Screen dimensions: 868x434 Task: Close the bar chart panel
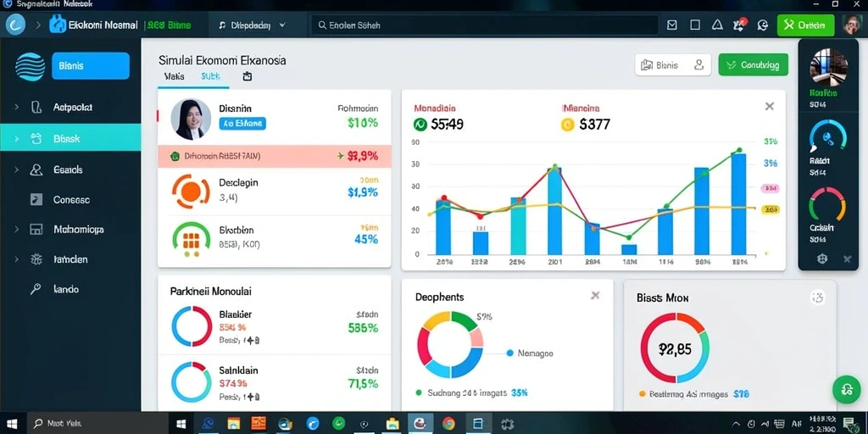770,106
